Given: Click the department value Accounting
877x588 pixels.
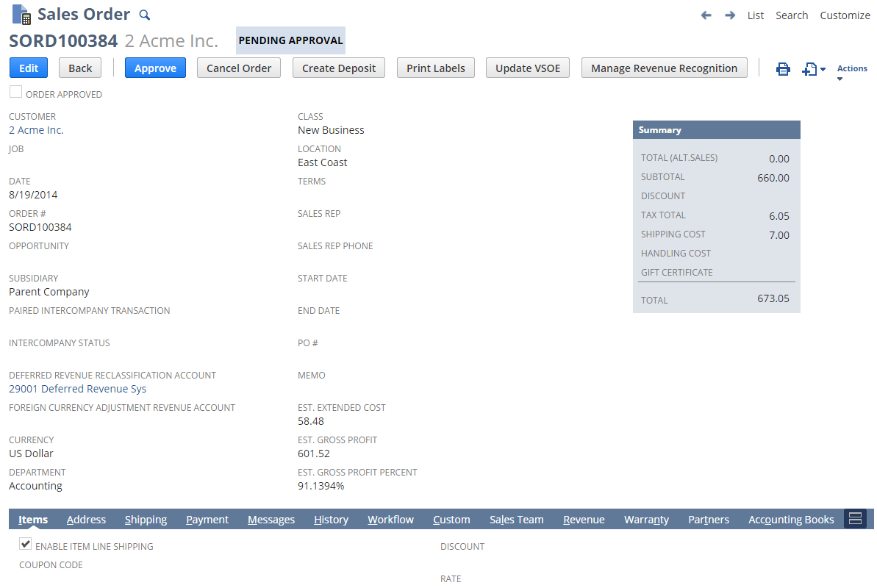Looking at the screenshot, I should tap(35, 486).
